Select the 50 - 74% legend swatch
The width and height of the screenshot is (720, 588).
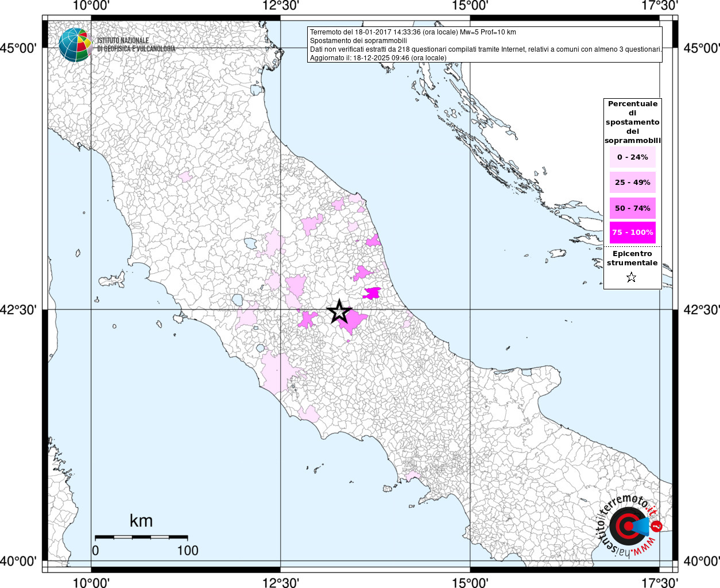(632, 208)
